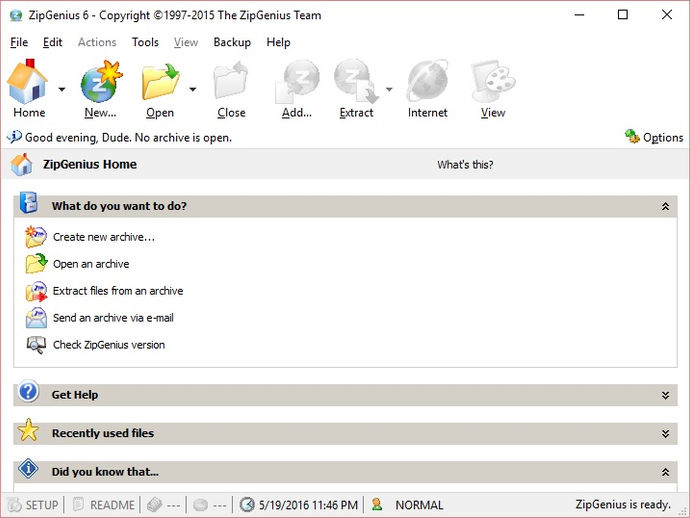Open the Home button dropdown arrow

pos(62,89)
